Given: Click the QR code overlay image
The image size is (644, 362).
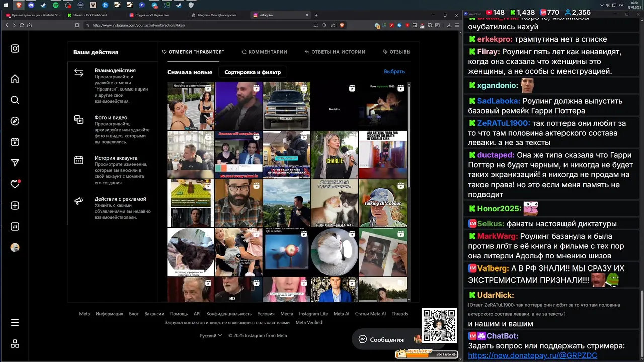Looking at the screenshot, I should click(439, 325).
